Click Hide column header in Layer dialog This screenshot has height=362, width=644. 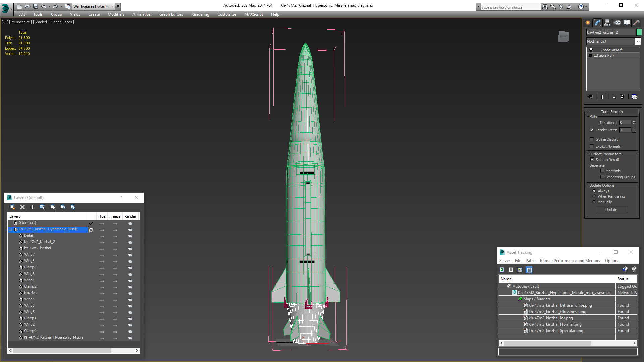[102, 216]
